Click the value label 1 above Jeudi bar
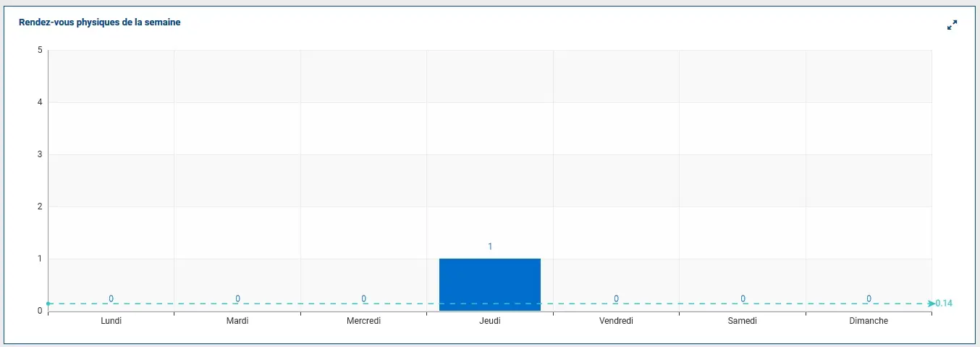This screenshot has width=980, height=347. point(490,247)
